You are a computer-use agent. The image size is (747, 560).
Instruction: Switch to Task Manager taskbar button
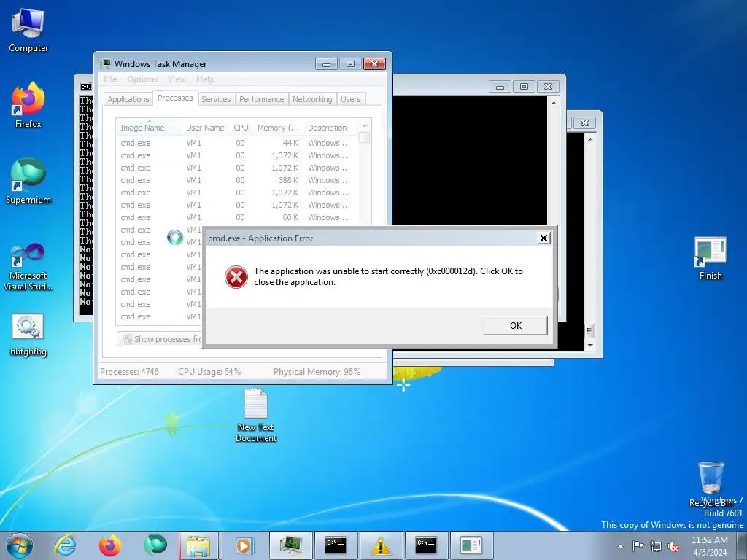click(290, 545)
